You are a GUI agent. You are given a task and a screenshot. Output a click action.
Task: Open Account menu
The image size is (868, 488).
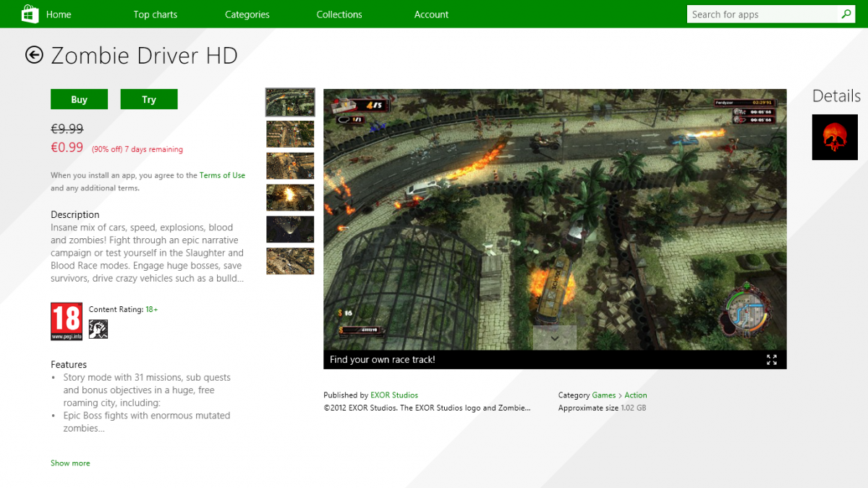(x=431, y=14)
